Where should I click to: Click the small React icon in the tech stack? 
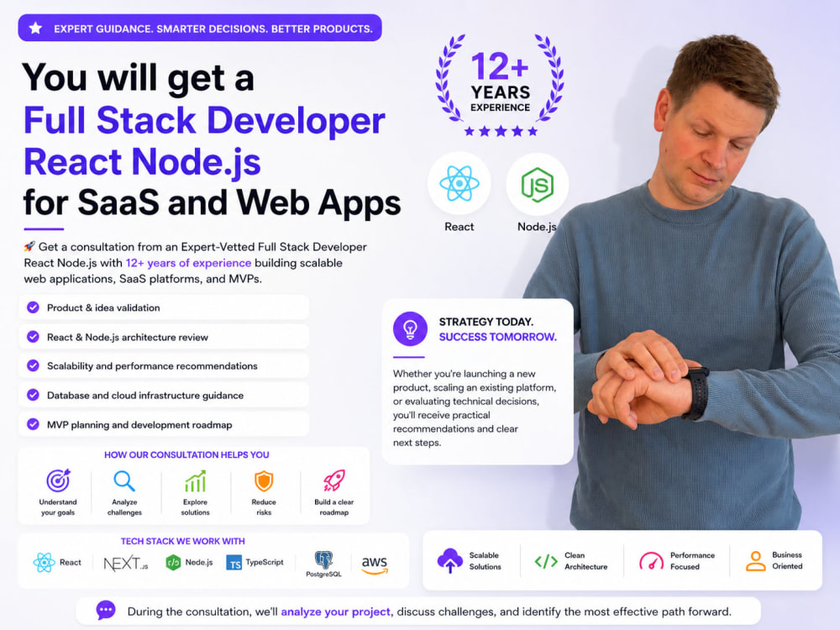coord(44,563)
